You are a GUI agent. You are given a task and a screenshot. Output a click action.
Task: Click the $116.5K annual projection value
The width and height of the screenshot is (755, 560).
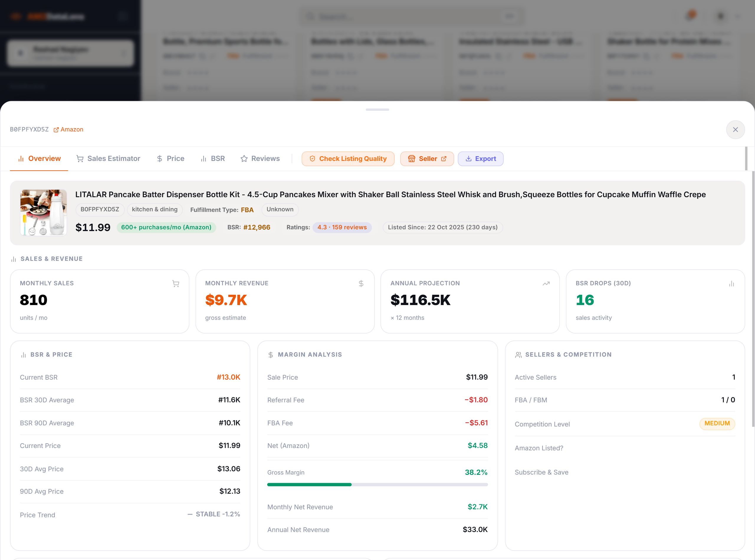420,300
